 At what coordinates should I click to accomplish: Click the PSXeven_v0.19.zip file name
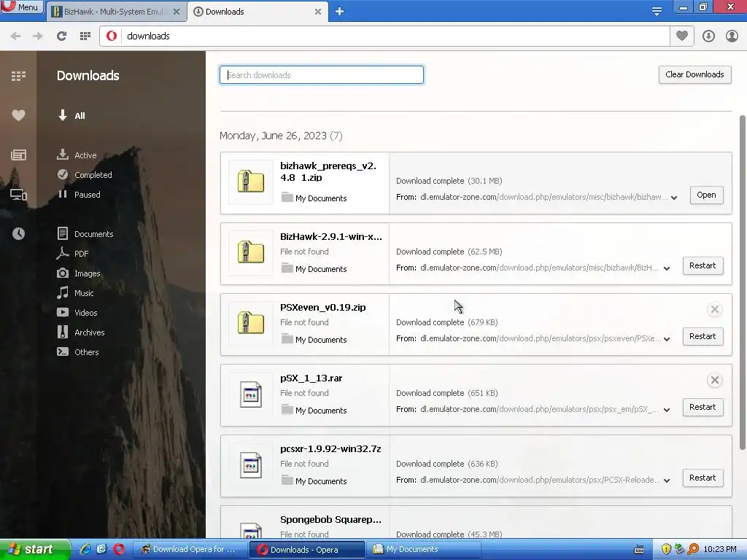click(323, 308)
